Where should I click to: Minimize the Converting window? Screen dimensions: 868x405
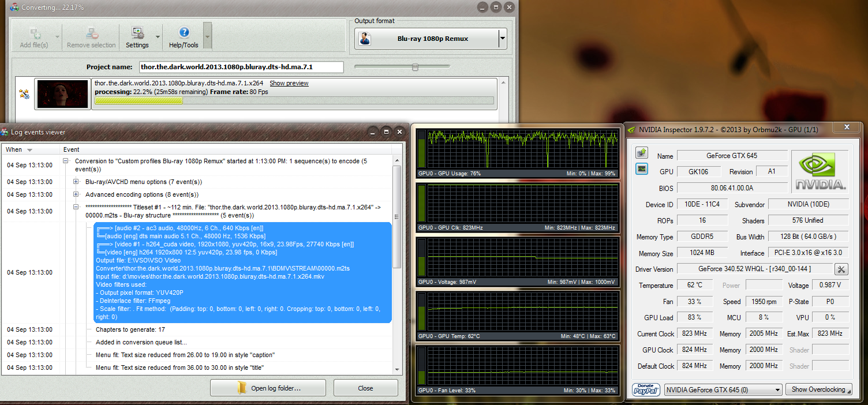pos(483,7)
